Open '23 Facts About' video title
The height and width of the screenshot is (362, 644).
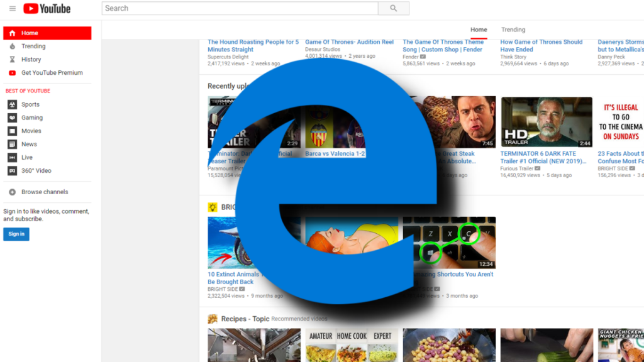tap(621, 157)
